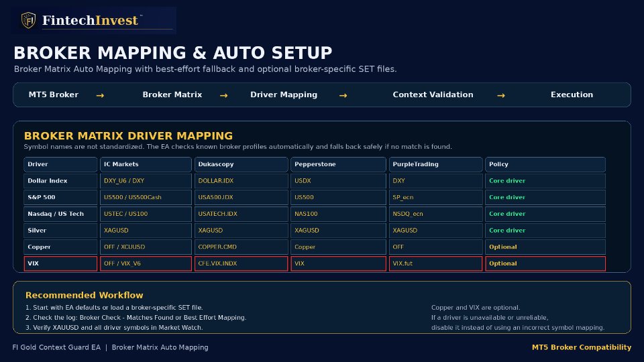Click PurpleTrading's XAGUSD cell
This screenshot has width=644, height=362.
[436, 231]
